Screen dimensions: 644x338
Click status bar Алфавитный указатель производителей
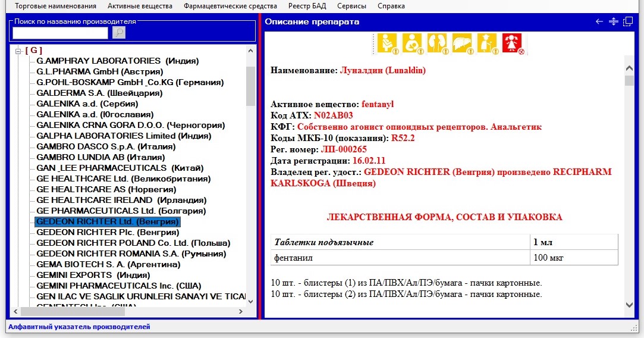point(79,327)
